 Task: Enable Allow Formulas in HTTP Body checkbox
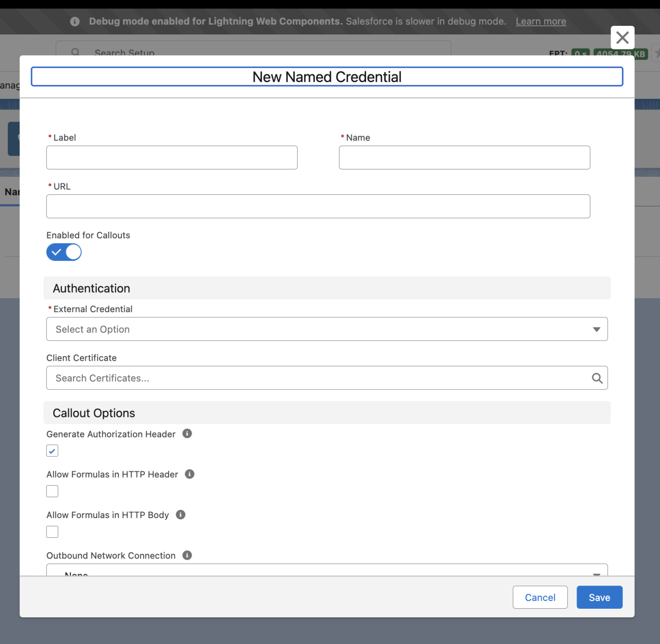(x=52, y=532)
